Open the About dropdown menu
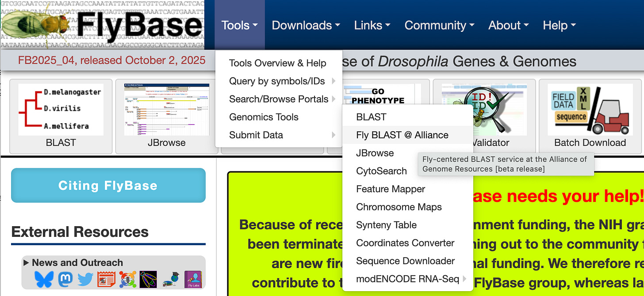Viewport: 644px width, 296px height. [x=509, y=25]
